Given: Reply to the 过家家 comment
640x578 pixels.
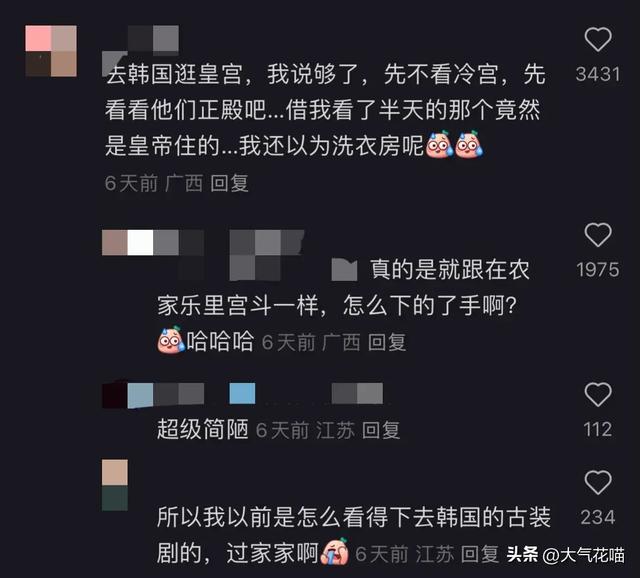Looking at the screenshot, I should point(480,554).
